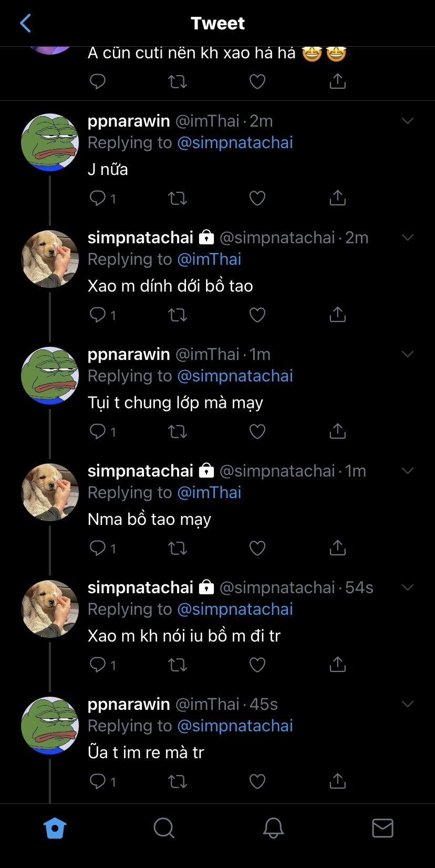Open the Search tab
This screenshot has height=868, width=435.
[164, 828]
